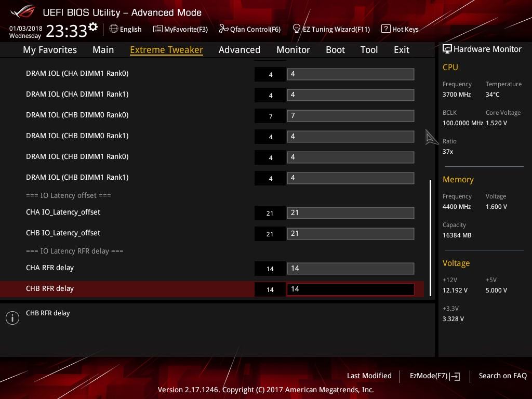Click the info icon in the help area
532x399 pixels.
click(12, 318)
